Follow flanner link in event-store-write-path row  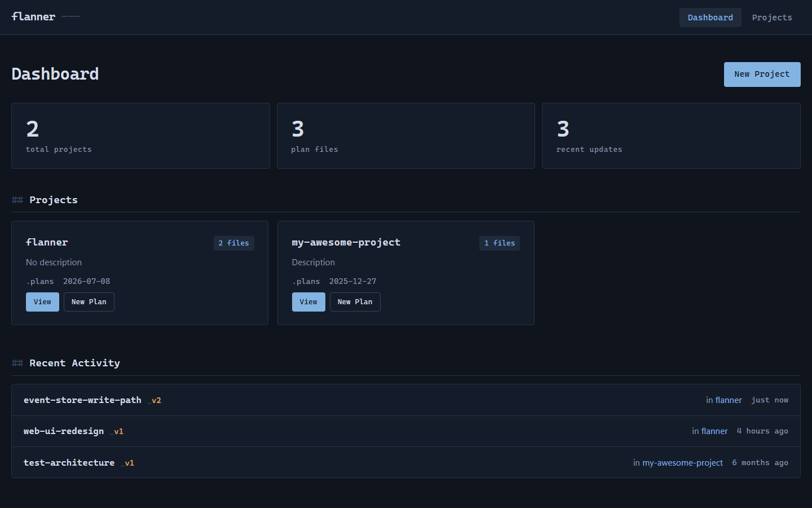[729, 400]
